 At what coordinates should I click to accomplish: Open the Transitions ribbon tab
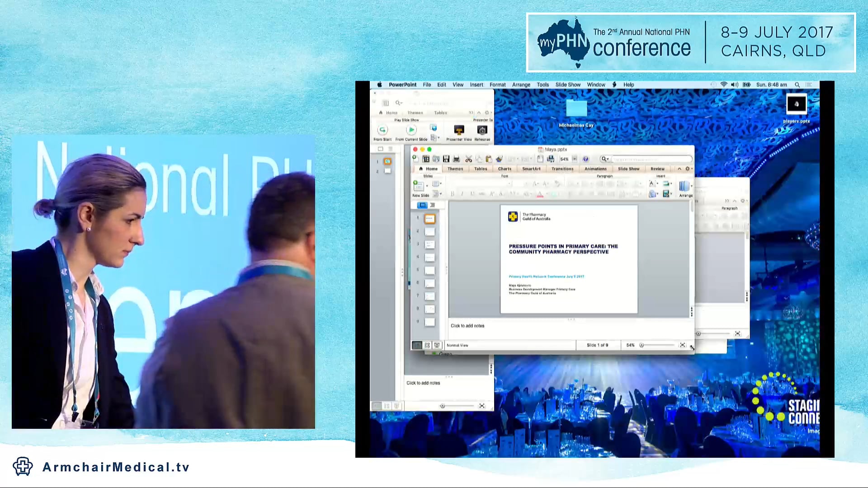click(x=562, y=169)
